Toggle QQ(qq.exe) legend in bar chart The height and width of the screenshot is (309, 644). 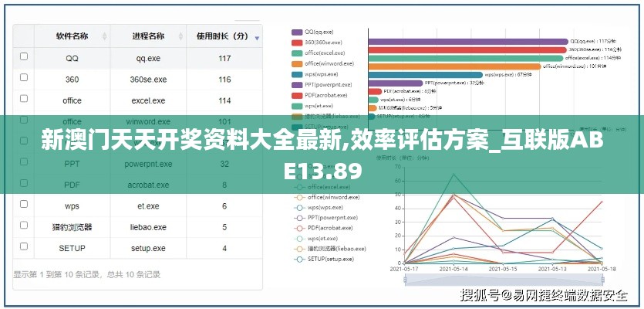click(312, 32)
